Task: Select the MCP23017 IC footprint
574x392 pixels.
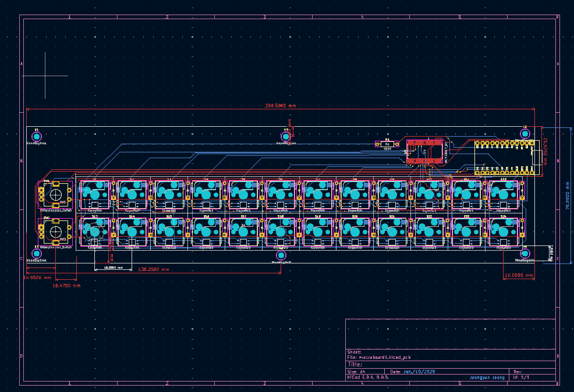Action: pyautogui.click(x=423, y=151)
